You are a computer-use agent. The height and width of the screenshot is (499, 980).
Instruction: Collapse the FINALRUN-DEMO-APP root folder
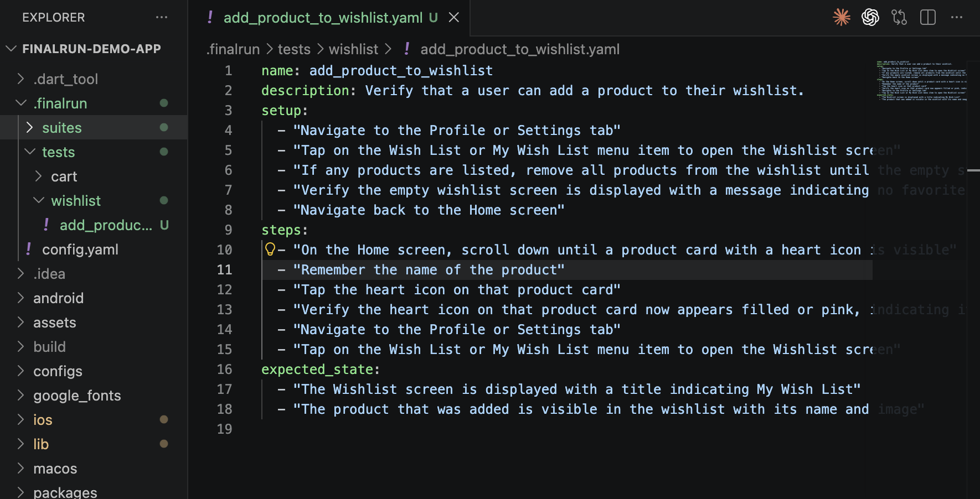11,49
